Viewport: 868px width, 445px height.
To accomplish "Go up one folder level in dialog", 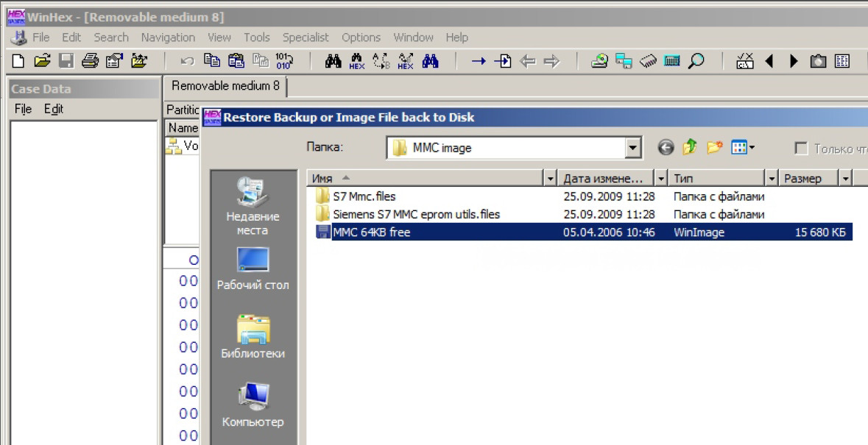I will tap(690, 147).
